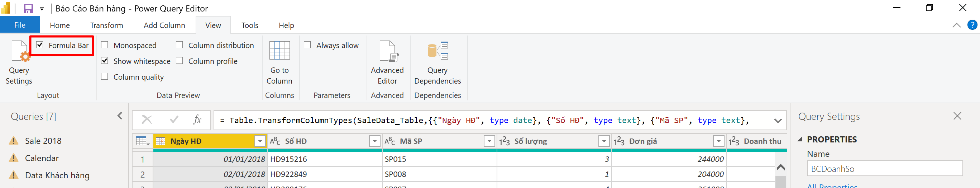Enable the Column profile checkbox
Viewport: 980px width, 188px height.
tap(180, 61)
